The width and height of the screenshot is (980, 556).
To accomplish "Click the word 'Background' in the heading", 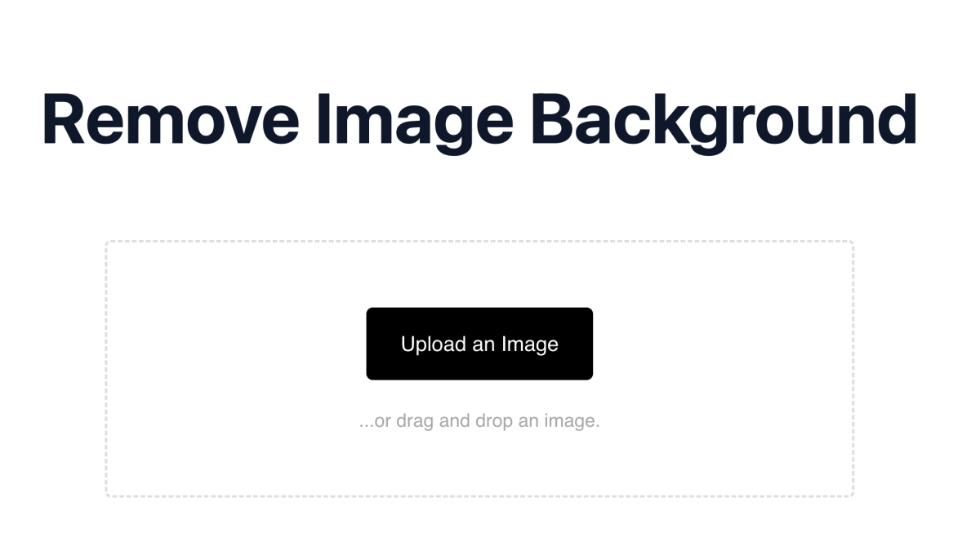I will click(724, 121).
